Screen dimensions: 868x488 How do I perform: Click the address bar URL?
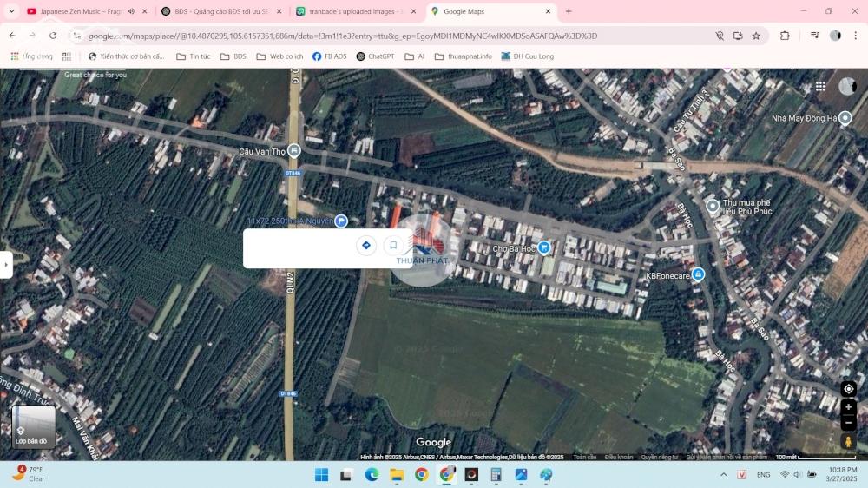[343, 36]
